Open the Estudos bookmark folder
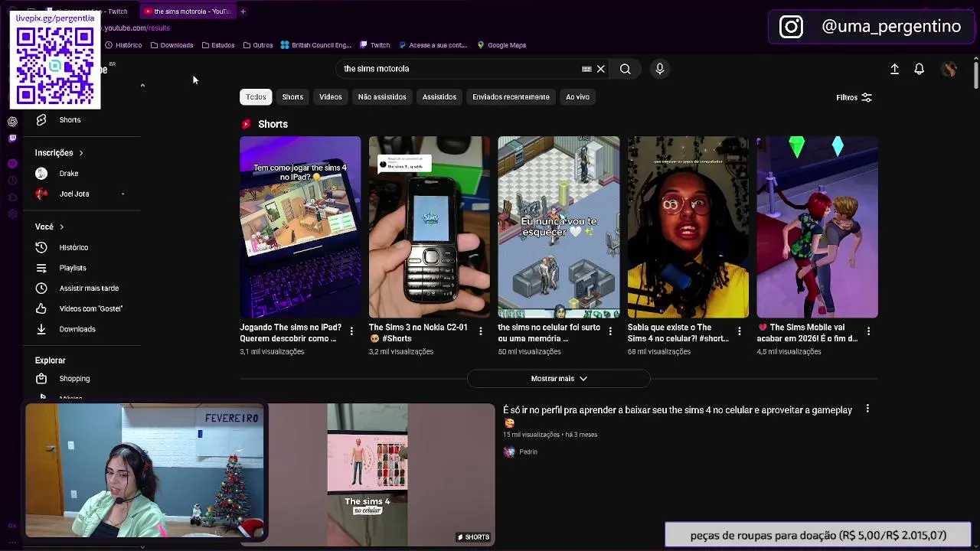Viewport: 980px width, 551px height. [x=218, y=45]
